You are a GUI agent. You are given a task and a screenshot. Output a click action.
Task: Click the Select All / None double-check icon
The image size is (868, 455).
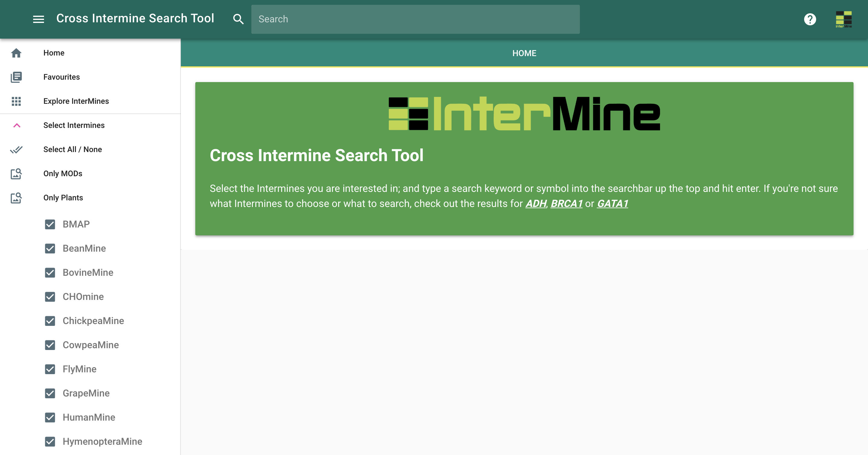16,149
